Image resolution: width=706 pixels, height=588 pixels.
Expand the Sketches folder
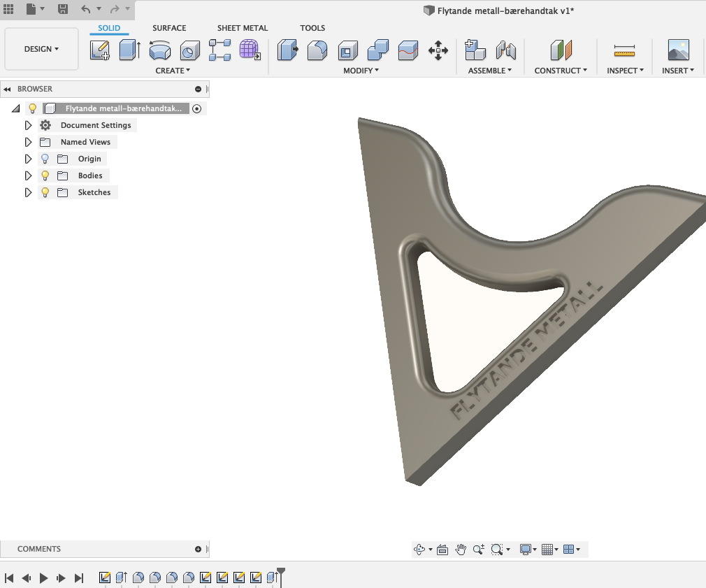pos(28,192)
